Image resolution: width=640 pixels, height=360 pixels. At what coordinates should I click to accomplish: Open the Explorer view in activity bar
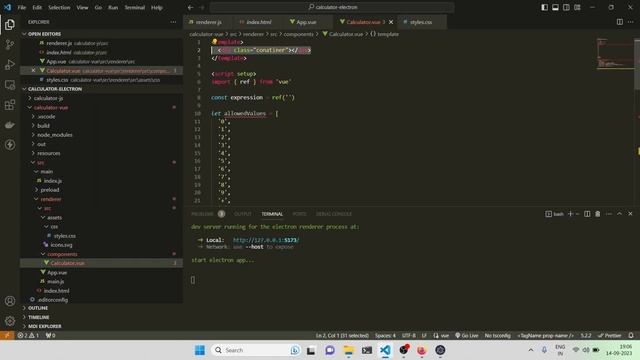click(10, 25)
